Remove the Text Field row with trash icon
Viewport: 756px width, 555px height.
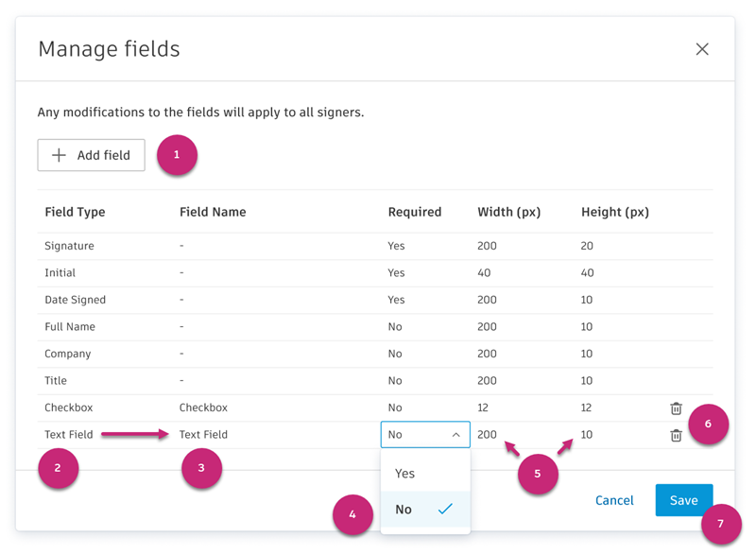(x=677, y=435)
